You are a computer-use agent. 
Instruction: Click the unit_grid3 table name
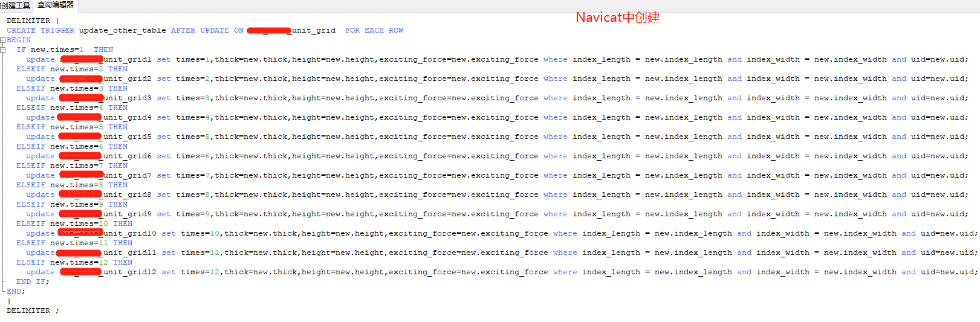128,98
